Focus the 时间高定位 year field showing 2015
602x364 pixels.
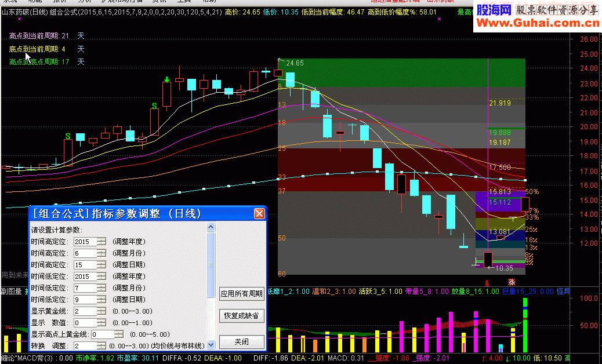pyautogui.click(x=85, y=242)
